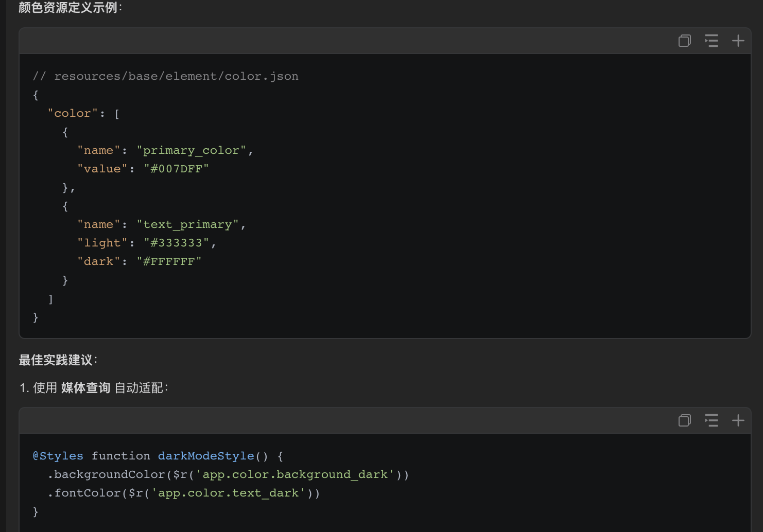Click the "#FFFFFF" dark color value
The height and width of the screenshot is (532, 763).
[x=169, y=261]
